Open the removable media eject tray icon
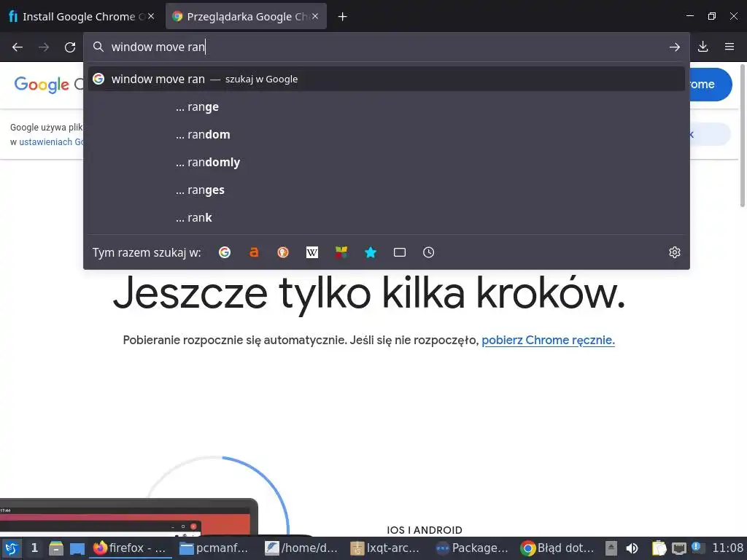 tap(611, 548)
